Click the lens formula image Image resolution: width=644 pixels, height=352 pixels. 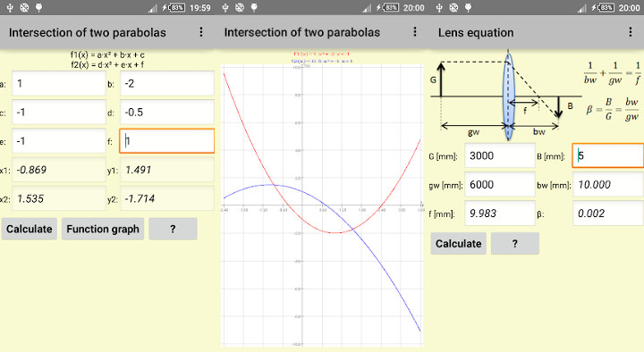[x=613, y=91]
